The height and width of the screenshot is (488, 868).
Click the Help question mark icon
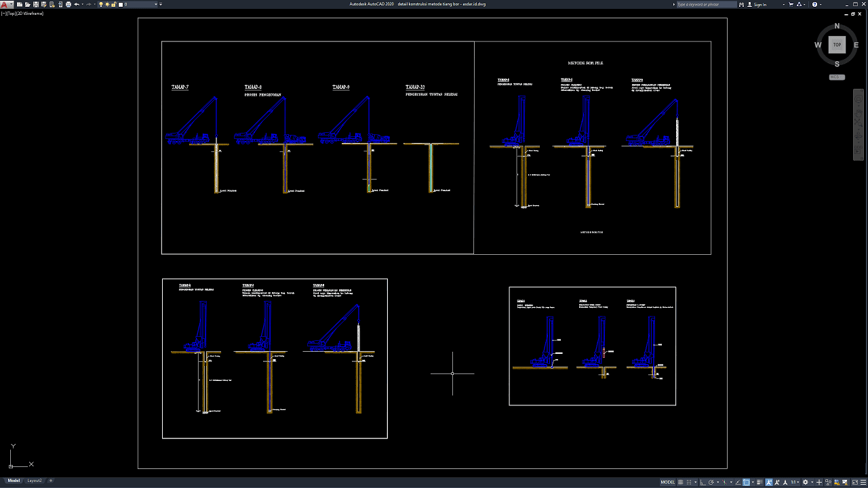click(814, 4)
